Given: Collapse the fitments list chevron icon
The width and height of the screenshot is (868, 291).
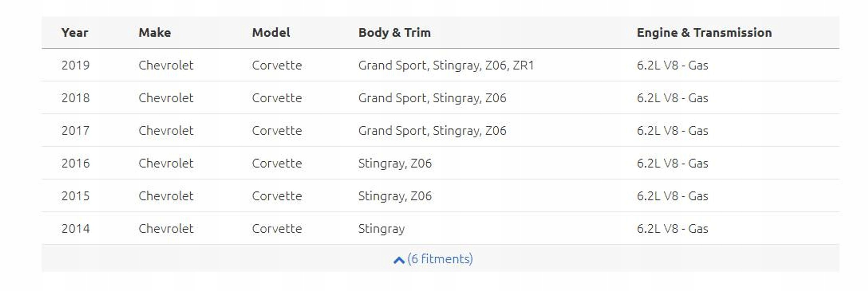Looking at the screenshot, I should (399, 260).
